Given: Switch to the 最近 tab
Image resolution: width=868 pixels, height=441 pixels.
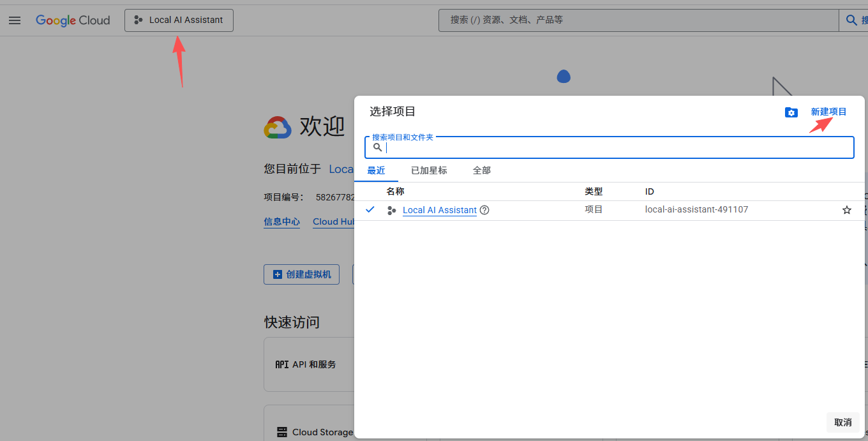Looking at the screenshot, I should click(376, 170).
